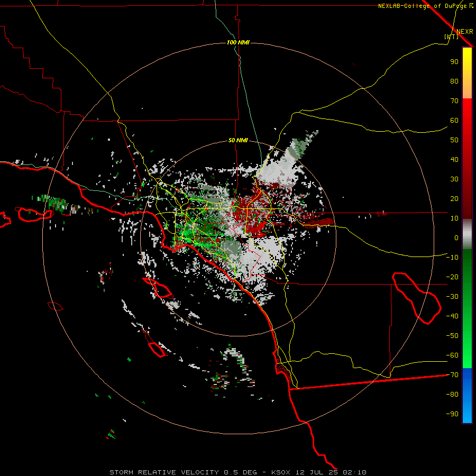Click the -40 scale value
Image resolution: width=476 pixels, height=476 pixels.
pyautogui.click(x=452, y=316)
